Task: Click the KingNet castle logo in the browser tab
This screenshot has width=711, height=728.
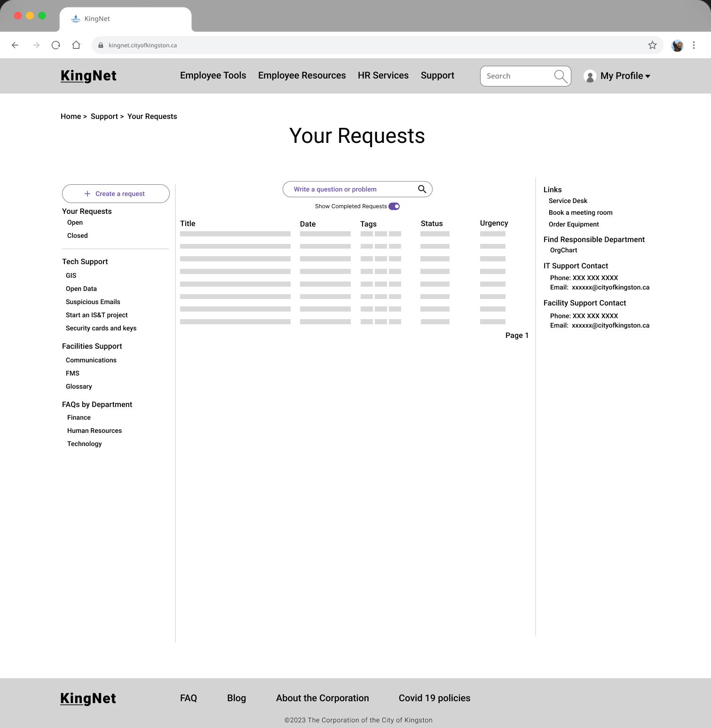Action: [x=75, y=18]
